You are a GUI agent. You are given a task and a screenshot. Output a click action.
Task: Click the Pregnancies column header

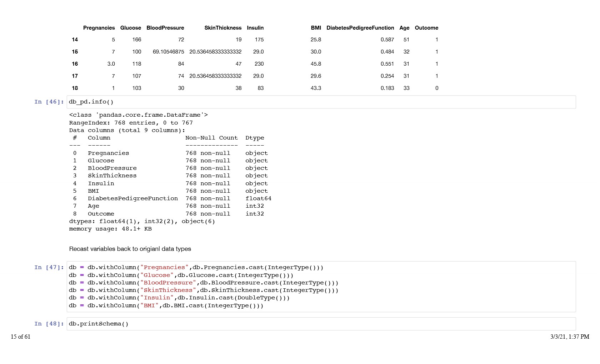point(99,28)
